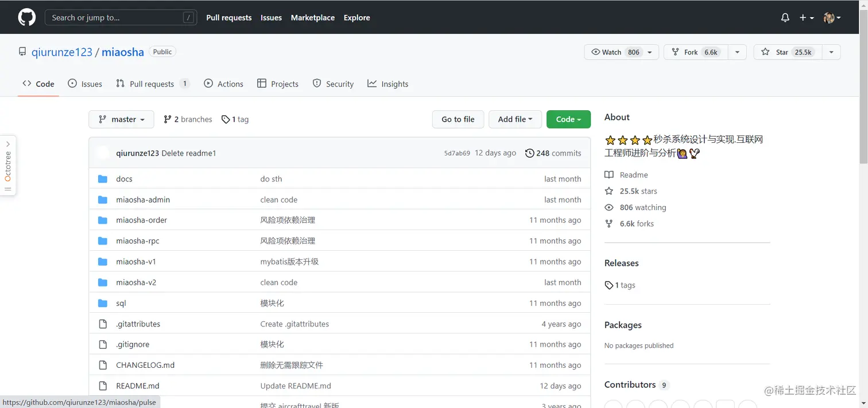Viewport: 868px width, 408px height.
Task: Open Issues in top navigation
Action: coord(271,18)
